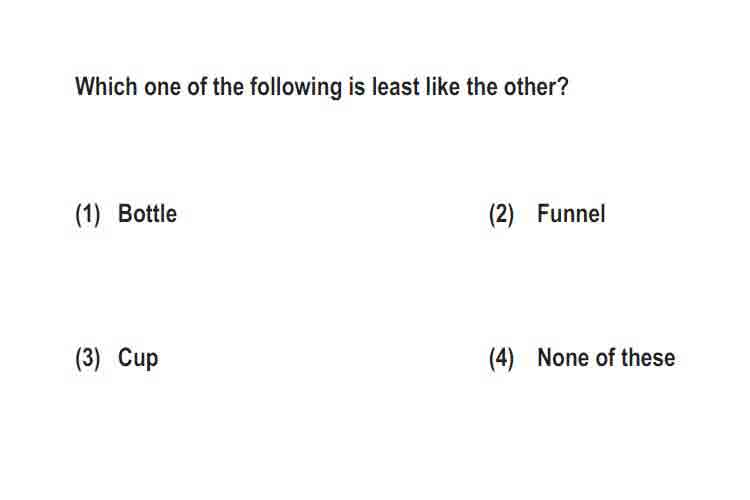Select the answer option Bottle
This screenshot has height=500, width=750.
click(147, 213)
